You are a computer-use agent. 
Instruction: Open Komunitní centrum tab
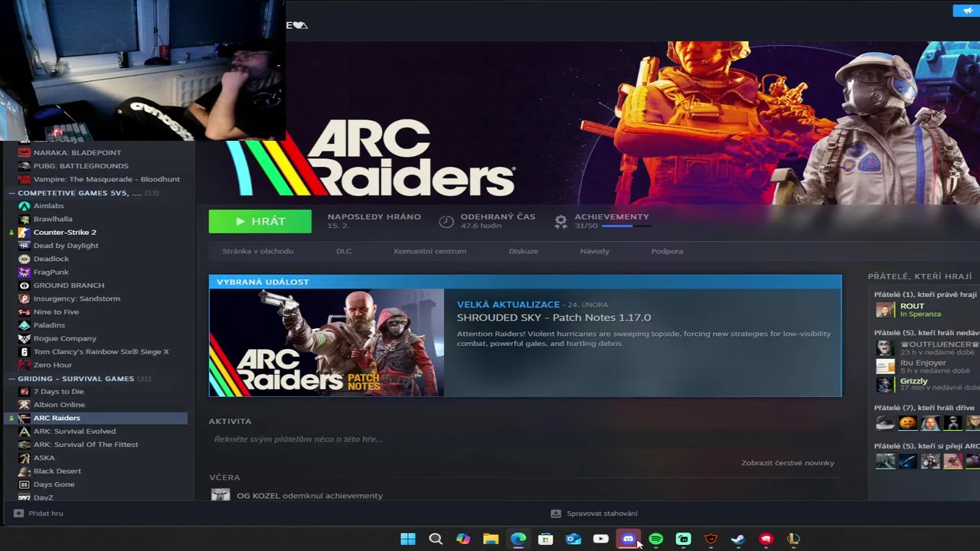430,251
